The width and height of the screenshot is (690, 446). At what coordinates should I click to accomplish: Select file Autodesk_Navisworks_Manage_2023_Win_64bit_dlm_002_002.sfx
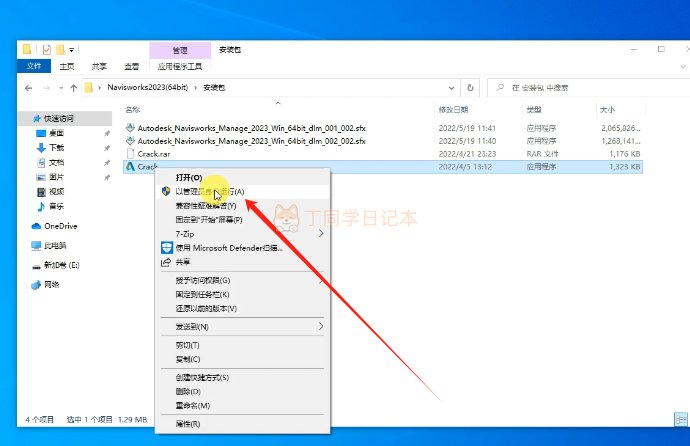coord(251,141)
